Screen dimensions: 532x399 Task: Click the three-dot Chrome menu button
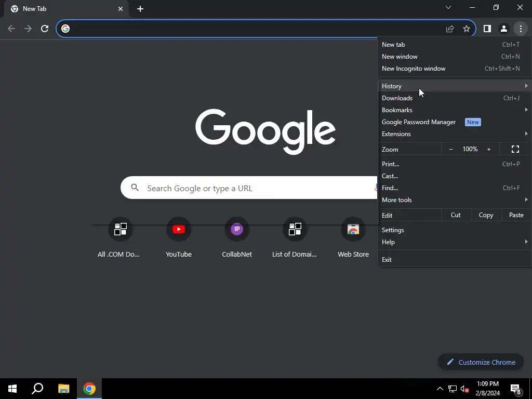point(521,29)
